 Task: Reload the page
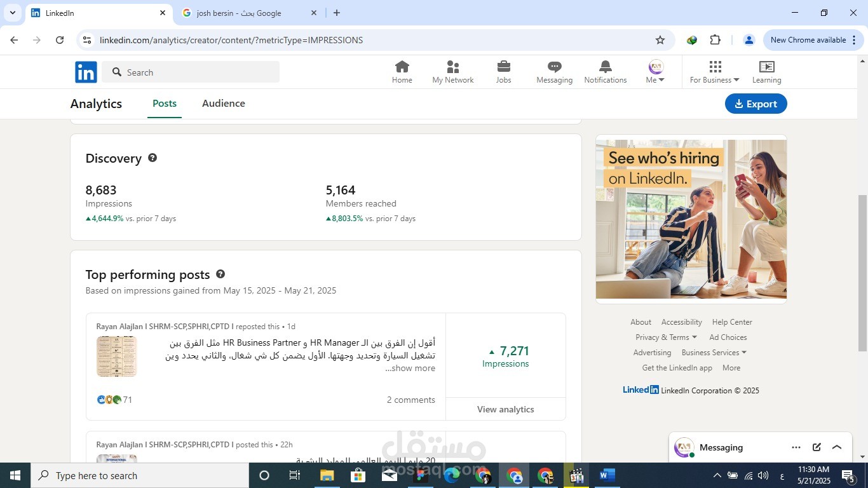pyautogui.click(x=60, y=40)
